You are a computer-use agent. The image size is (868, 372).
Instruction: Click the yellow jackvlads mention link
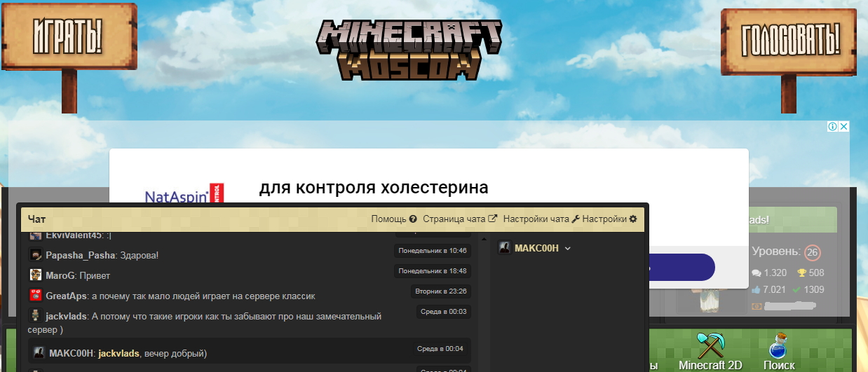(x=118, y=353)
